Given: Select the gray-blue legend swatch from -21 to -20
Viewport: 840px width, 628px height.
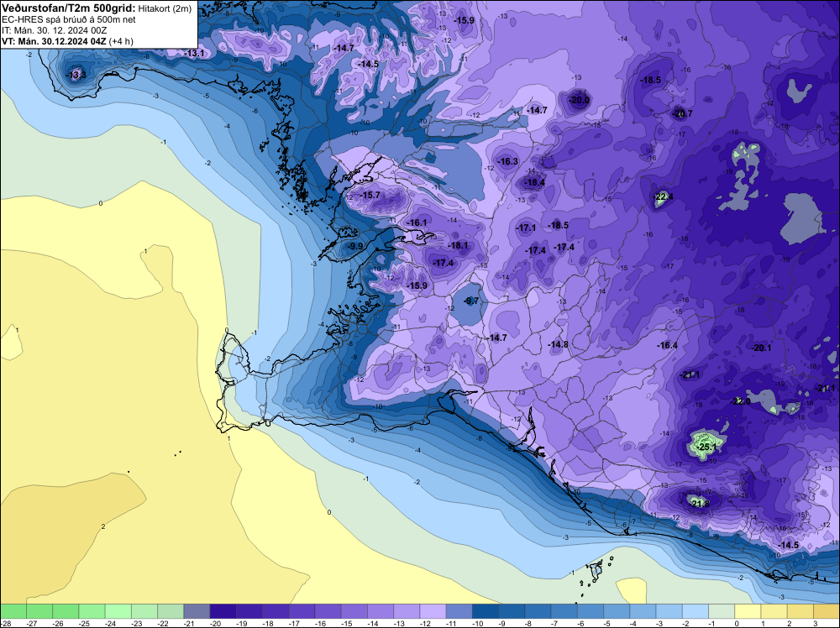Looking at the screenshot, I should [197, 611].
